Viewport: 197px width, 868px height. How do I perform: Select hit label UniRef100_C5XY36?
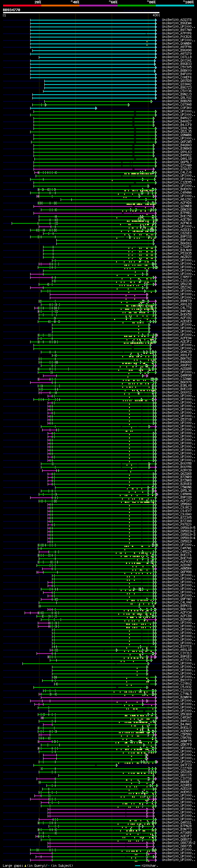pyautogui.click(x=177, y=91)
